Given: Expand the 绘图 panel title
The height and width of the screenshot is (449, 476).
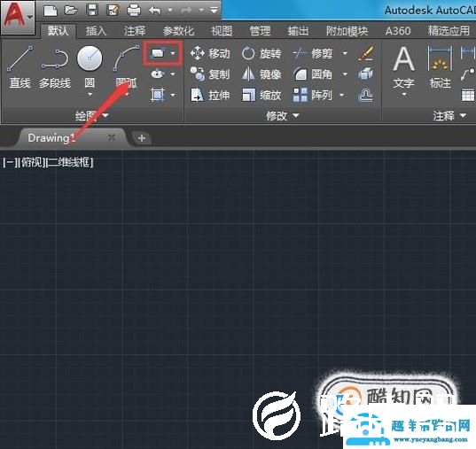Looking at the screenshot, I should 91,116.
